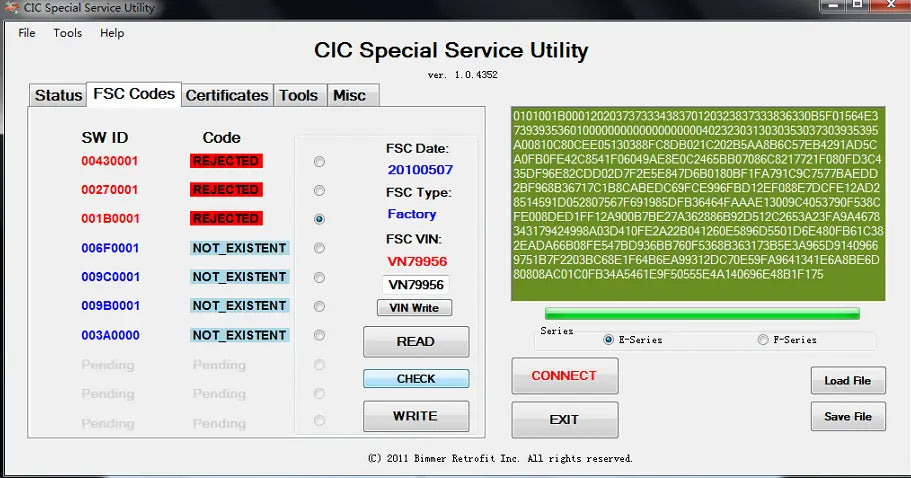Screen dimensions: 911x478
Task: Click the Load File button
Action: point(847,381)
